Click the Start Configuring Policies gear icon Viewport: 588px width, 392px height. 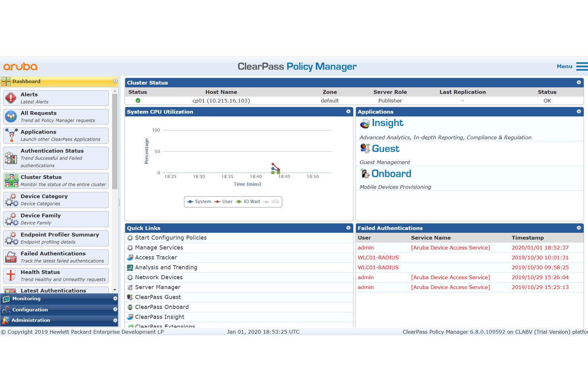point(130,238)
